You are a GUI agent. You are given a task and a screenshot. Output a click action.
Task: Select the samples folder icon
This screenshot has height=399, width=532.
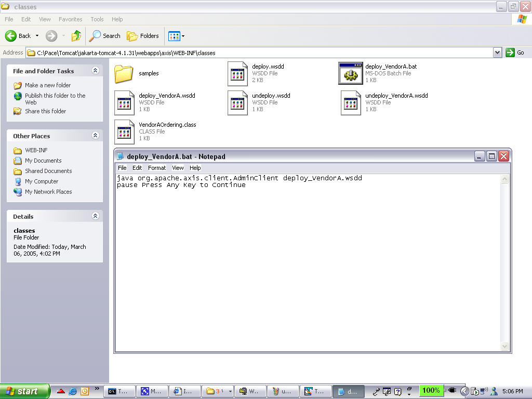pyautogui.click(x=124, y=74)
